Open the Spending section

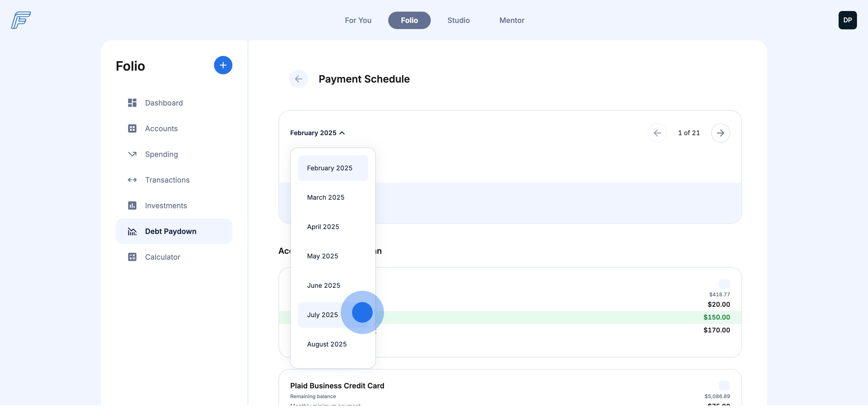[161, 154]
